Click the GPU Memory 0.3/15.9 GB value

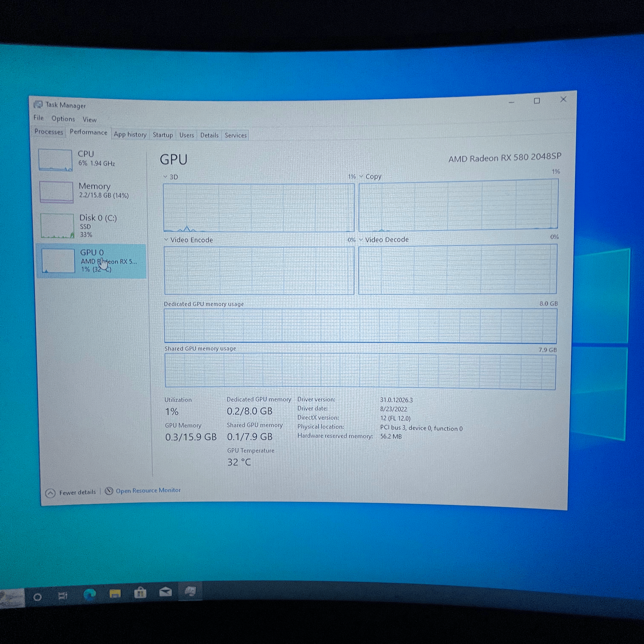(x=191, y=437)
